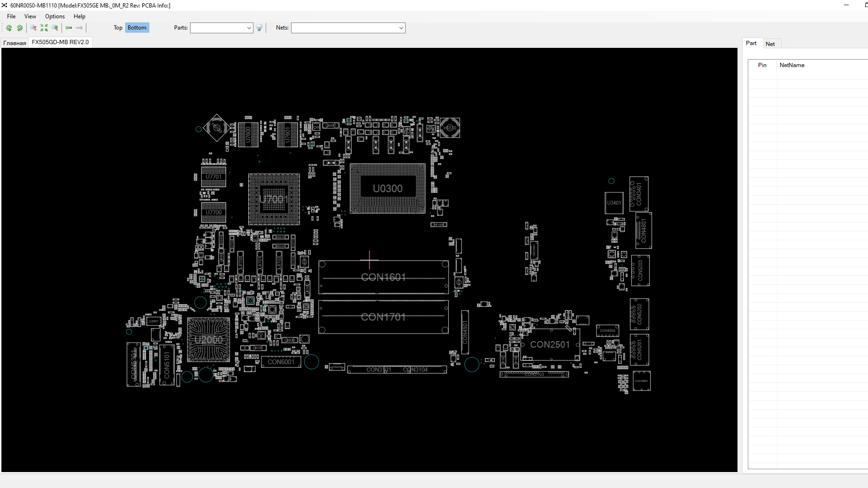This screenshot has height=488, width=868.
Task: Switch to Top board side
Action: (x=118, y=28)
